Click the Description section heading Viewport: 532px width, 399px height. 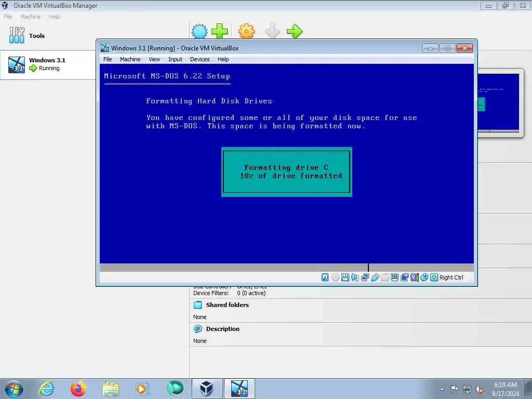coord(222,329)
